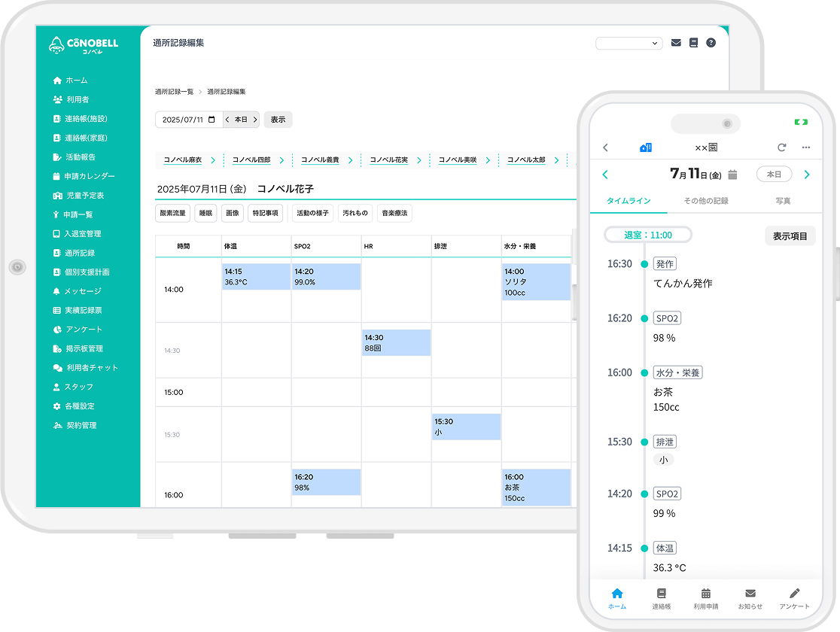Viewport: 840px width, 632px height.
Task: Open 通所記録 in the sidebar
Action: coord(80,253)
